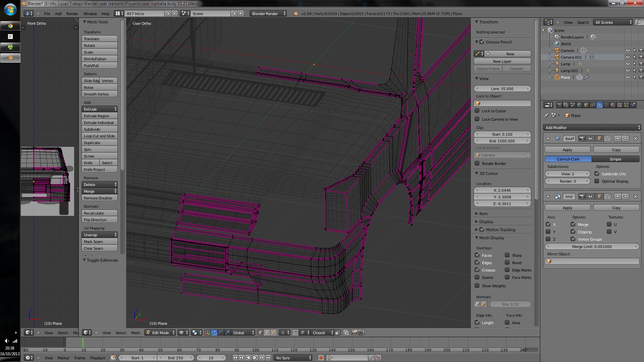Open the Render menu

point(72,14)
